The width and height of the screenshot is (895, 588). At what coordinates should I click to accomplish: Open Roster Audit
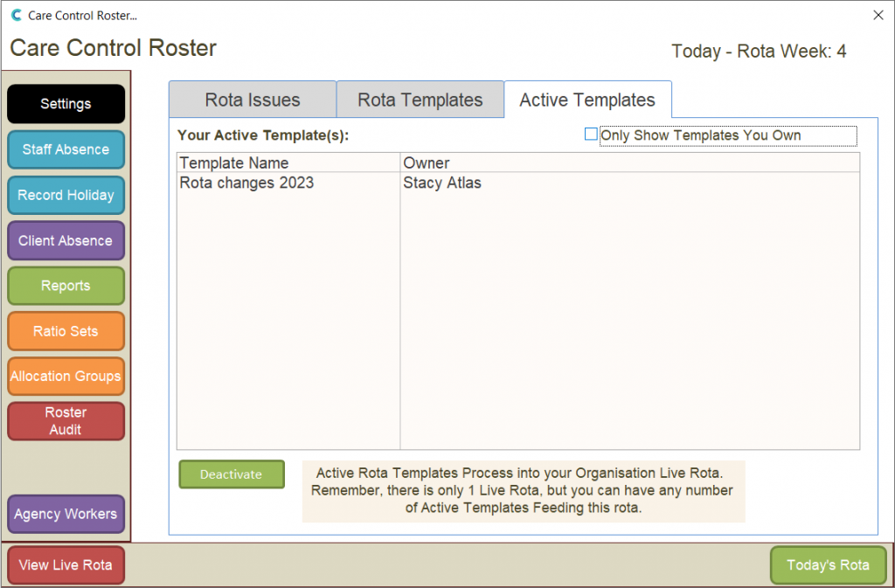click(66, 421)
